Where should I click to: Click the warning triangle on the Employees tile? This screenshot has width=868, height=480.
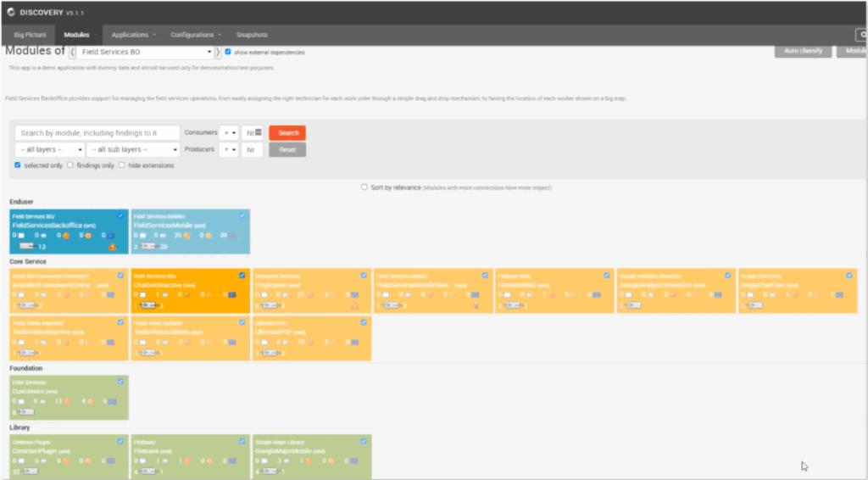coord(355,304)
